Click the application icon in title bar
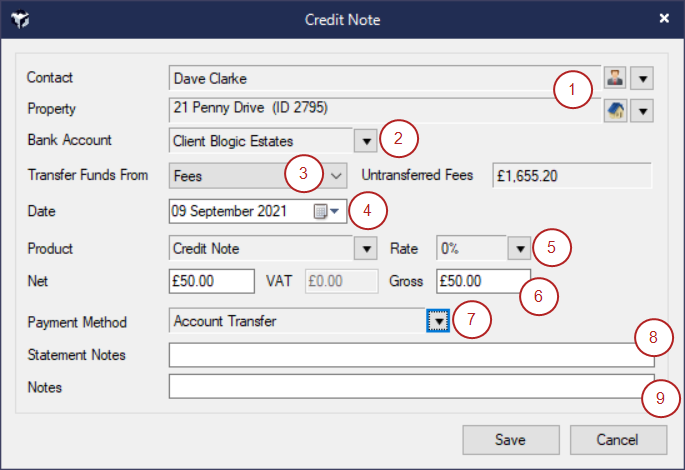The width and height of the screenshot is (685, 470). 20,19
